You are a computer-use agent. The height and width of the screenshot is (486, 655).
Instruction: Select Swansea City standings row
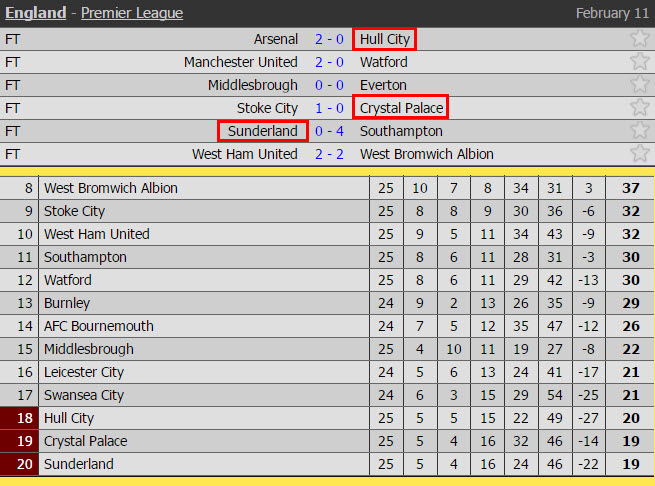(327, 395)
